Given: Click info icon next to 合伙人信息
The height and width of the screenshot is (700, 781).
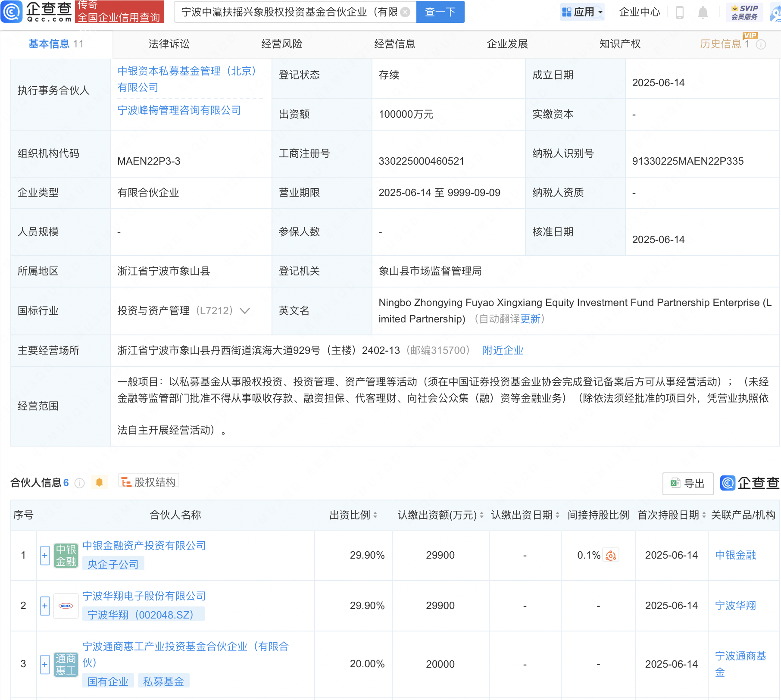Looking at the screenshot, I should [79, 483].
